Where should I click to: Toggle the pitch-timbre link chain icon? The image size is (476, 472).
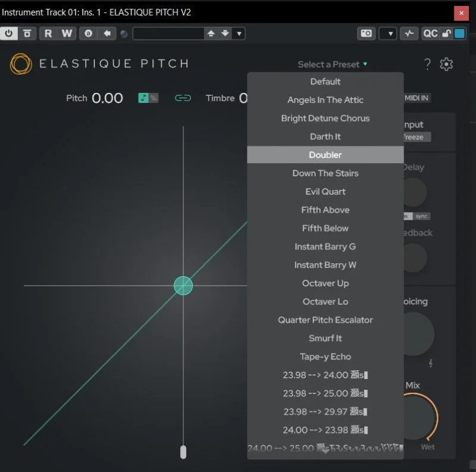pos(183,98)
